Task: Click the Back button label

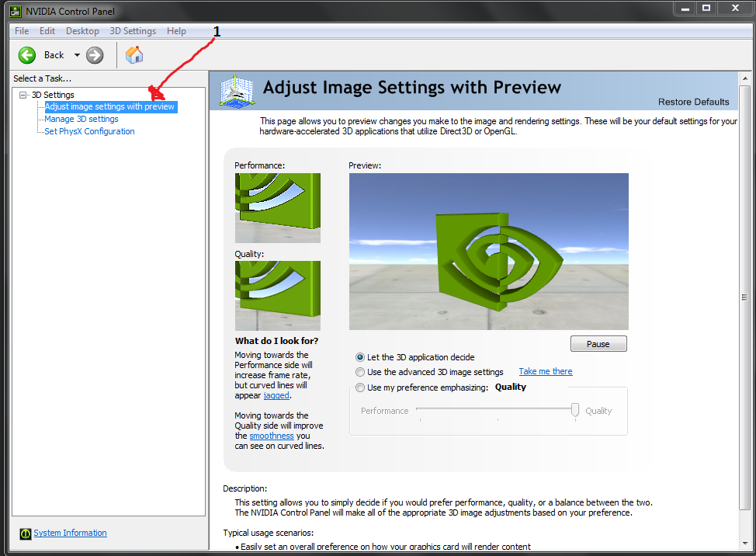Action: 54,55
